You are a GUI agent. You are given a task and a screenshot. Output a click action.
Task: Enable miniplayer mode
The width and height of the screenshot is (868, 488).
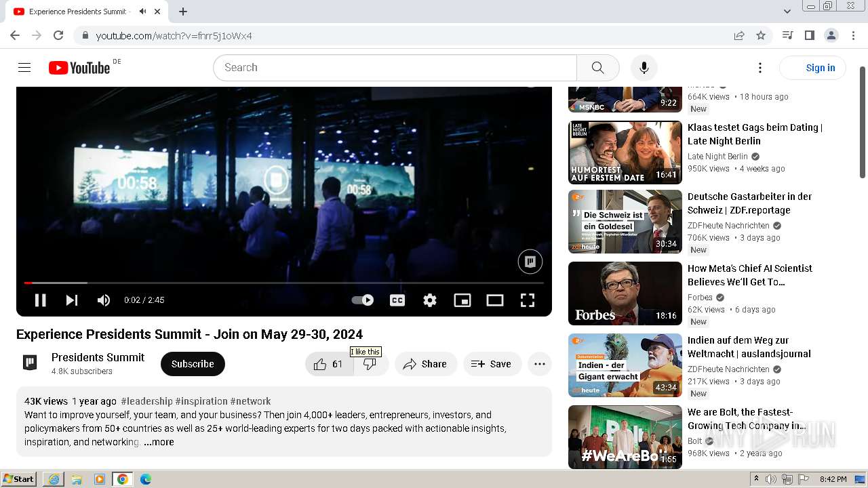pyautogui.click(x=462, y=300)
